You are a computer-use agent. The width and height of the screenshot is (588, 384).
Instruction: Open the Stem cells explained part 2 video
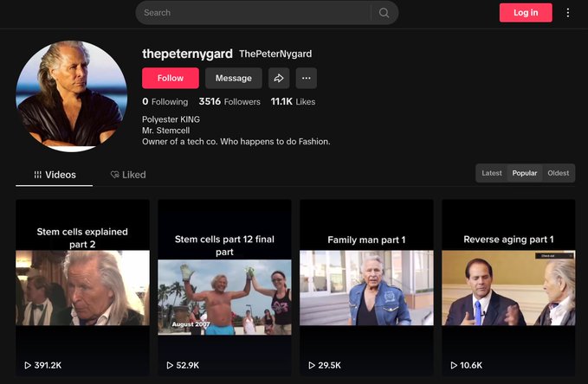coord(82,287)
